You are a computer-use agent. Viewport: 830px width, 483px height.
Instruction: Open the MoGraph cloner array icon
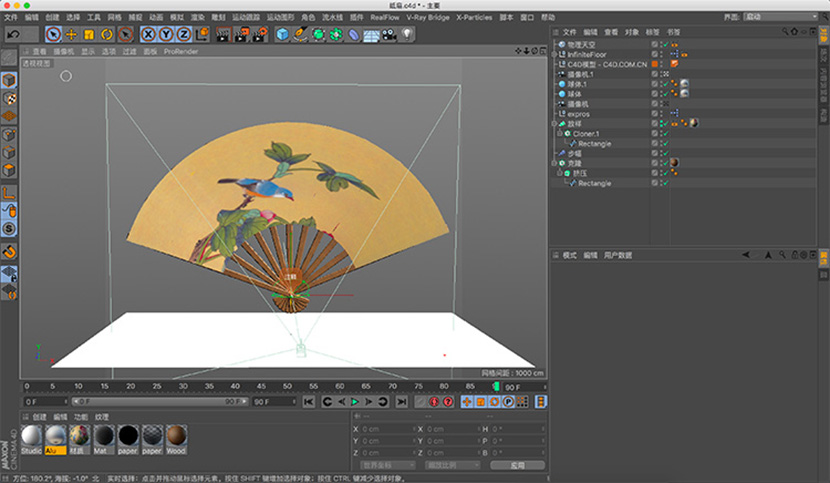[336, 34]
